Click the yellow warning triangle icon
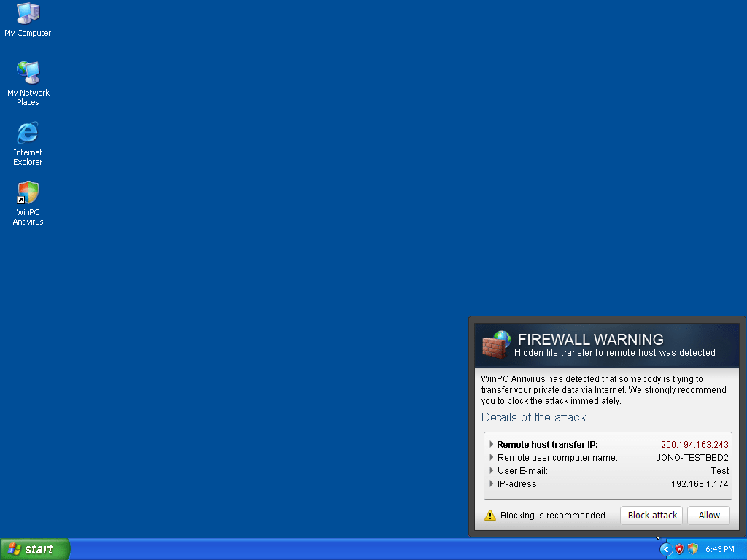This screenshot has height=560, width=747. click(x=490, y=516)
